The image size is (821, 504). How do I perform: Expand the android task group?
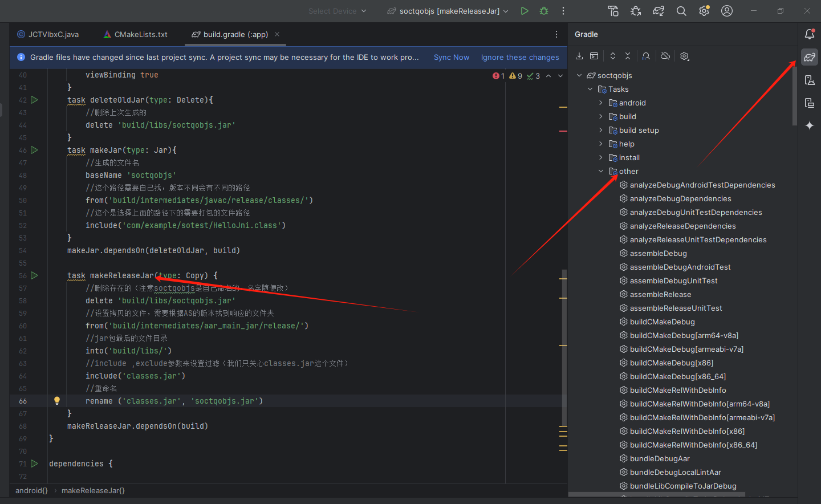[601, 103]
